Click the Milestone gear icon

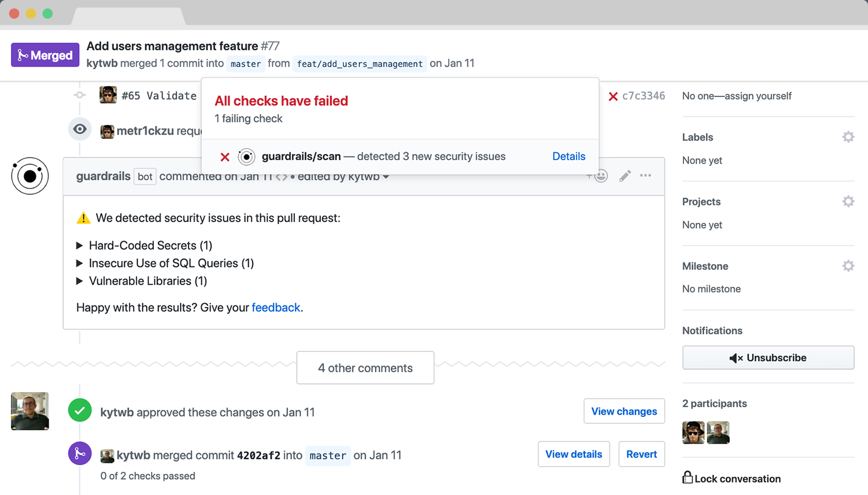point(848,266)
